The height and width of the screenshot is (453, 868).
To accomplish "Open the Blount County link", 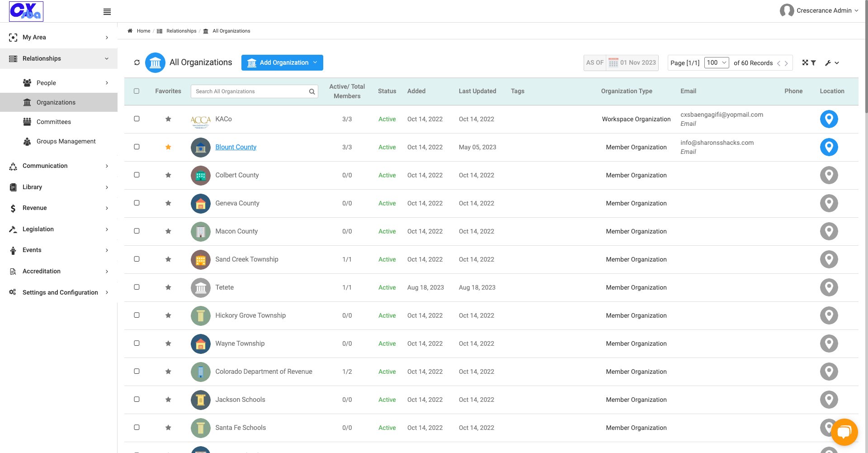I will 236,147.
